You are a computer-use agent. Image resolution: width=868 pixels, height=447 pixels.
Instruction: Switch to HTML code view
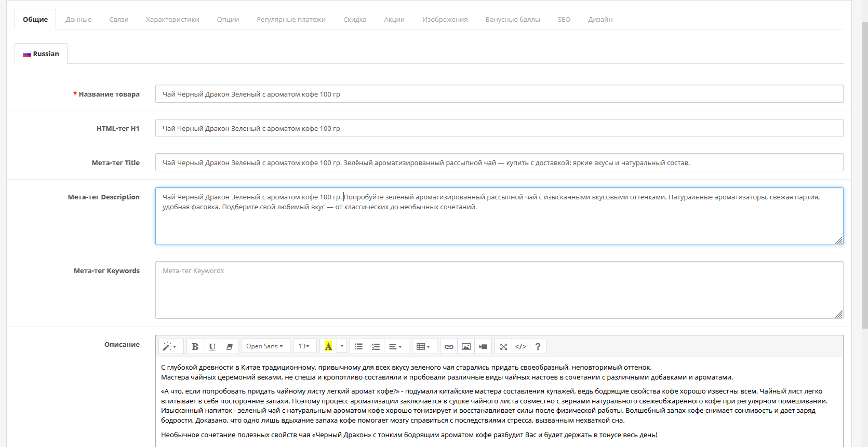[520, 346]
